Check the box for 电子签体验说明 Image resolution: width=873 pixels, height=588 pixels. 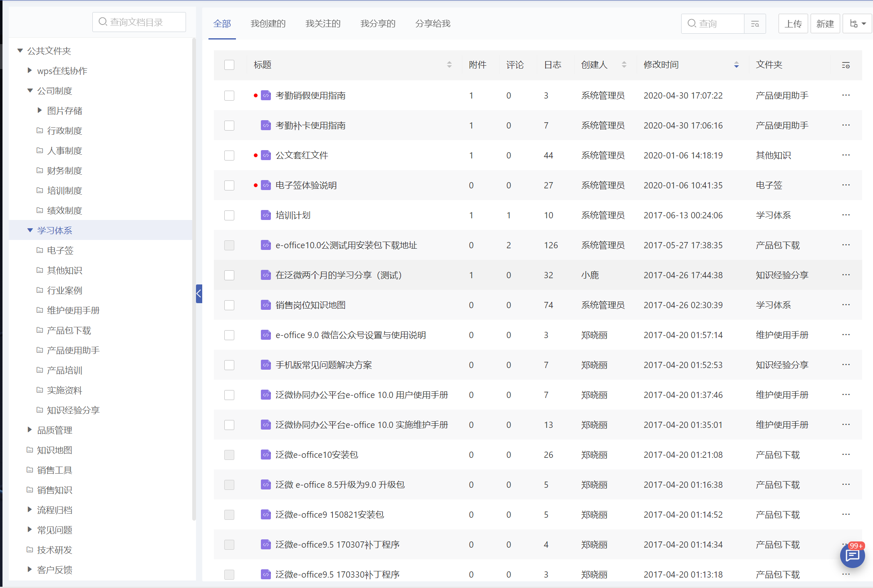coord(229,185)
